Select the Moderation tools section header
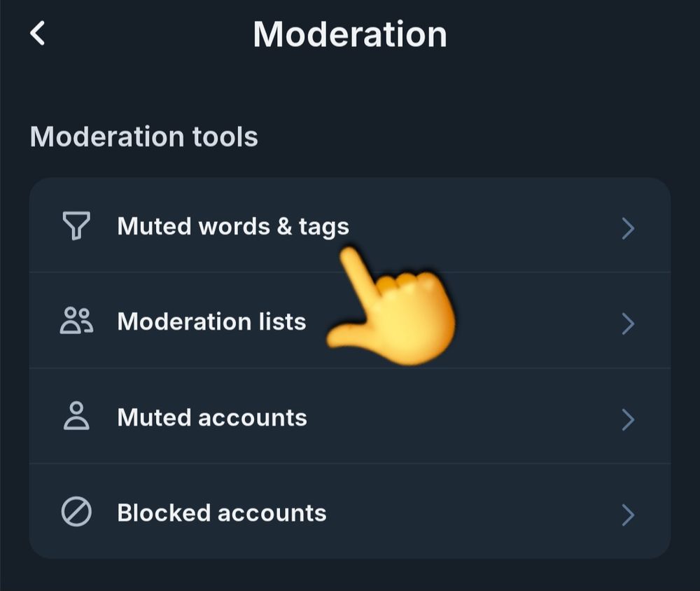 pyautogui.click(x=144, y=137)
